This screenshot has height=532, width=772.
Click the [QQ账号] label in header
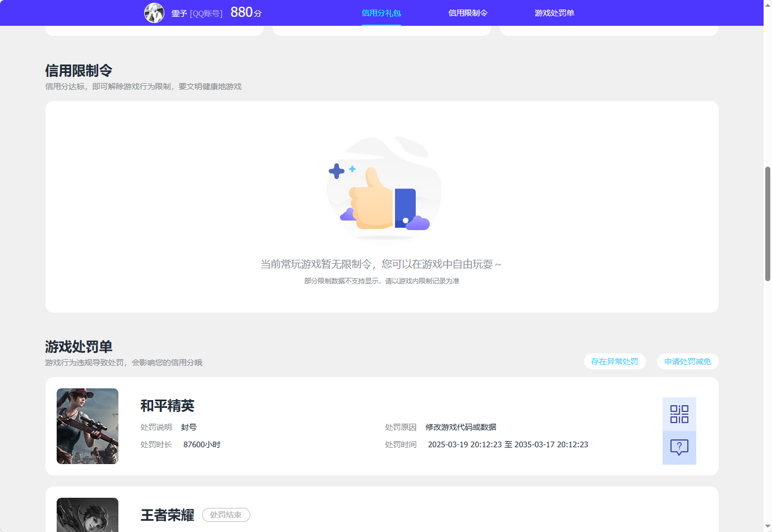pos(206,13)
